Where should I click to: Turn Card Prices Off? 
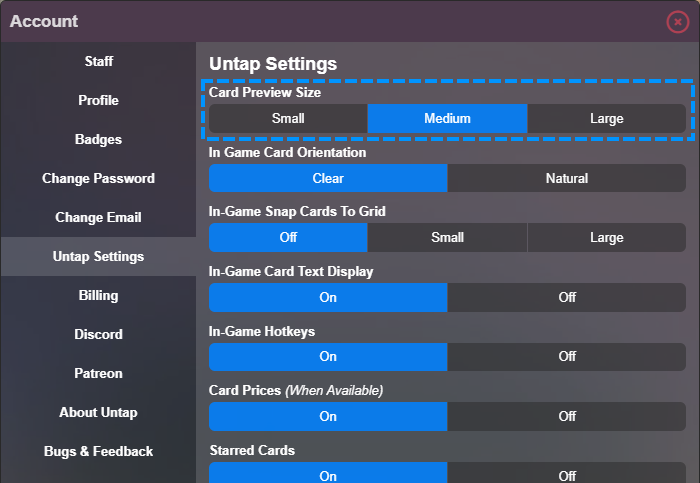coord(567,416)
